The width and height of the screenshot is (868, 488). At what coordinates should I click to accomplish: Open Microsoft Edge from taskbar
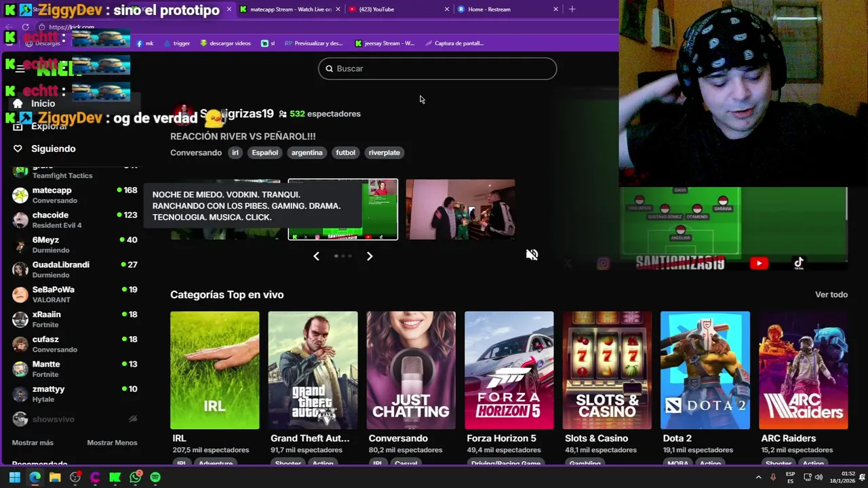point(35,477)
